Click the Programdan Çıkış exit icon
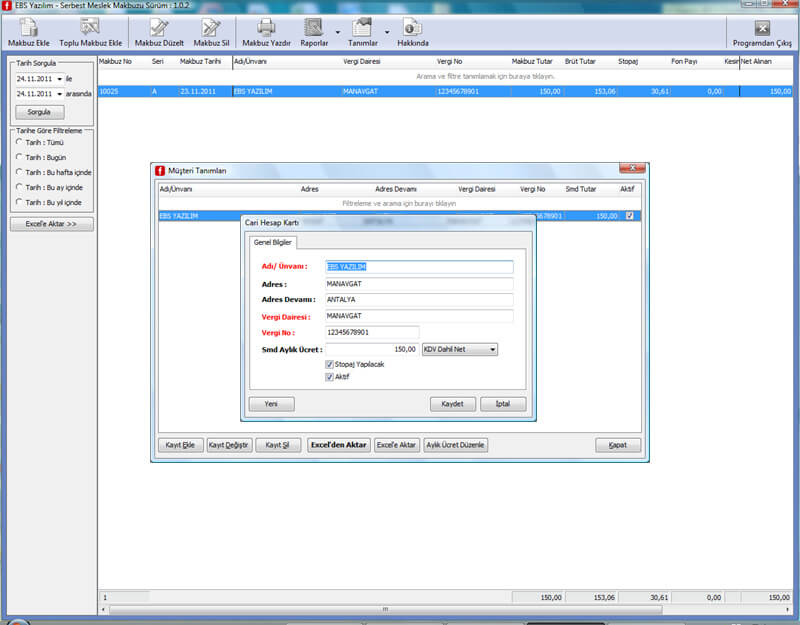Viewport: 800px width, 625px height. (x=762, y=28)
